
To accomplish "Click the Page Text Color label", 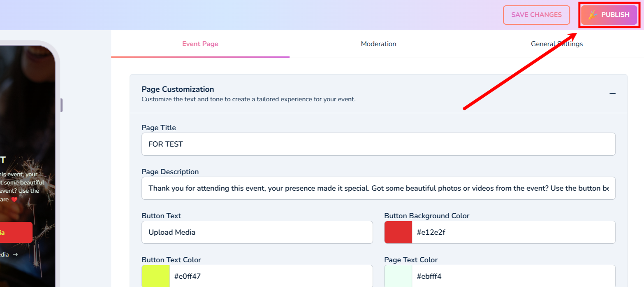I will tap(411, 260).
